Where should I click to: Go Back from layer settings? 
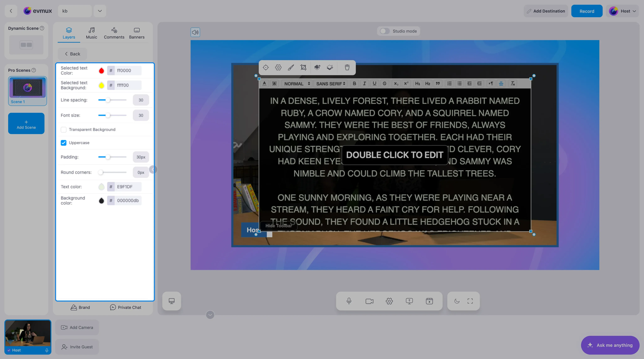[73, 54]
